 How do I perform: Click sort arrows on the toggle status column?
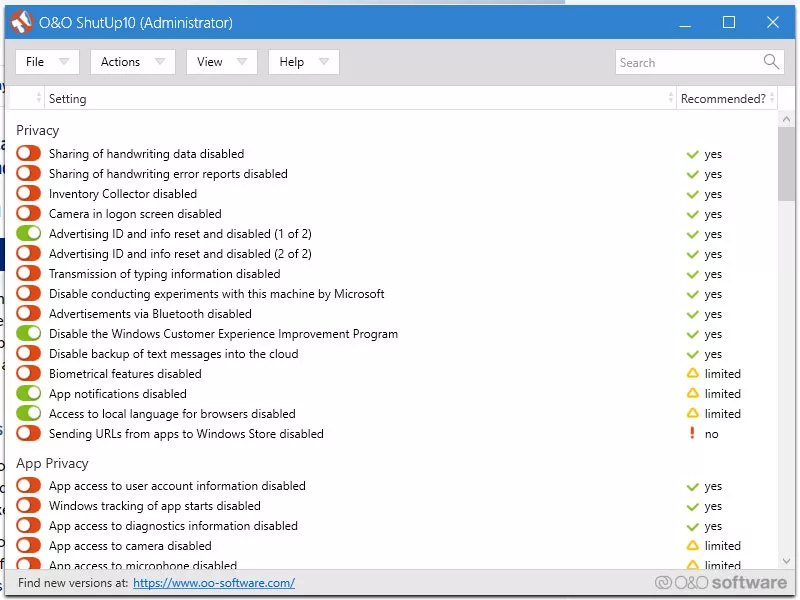click(x=39, y=97)
